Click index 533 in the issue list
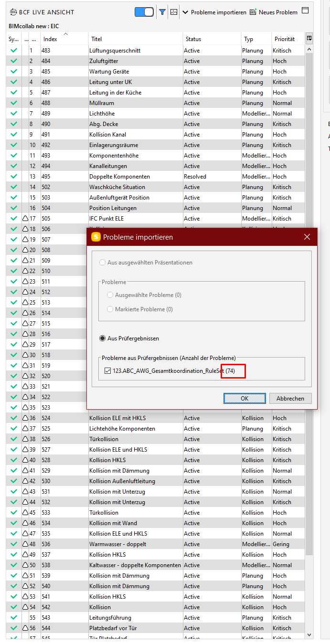This screenshot has width=330, height=644. pos(46,513)
